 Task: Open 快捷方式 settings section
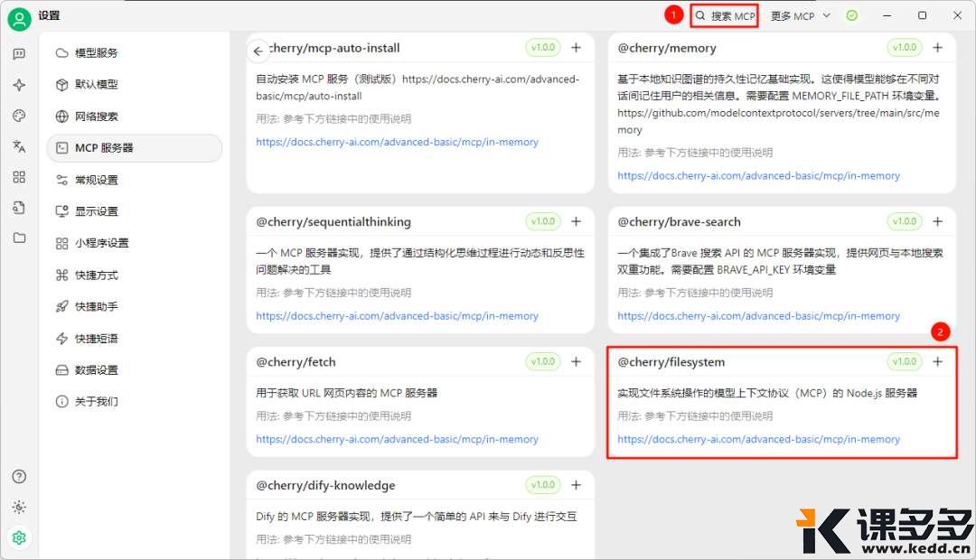click(x=135, y=275)
